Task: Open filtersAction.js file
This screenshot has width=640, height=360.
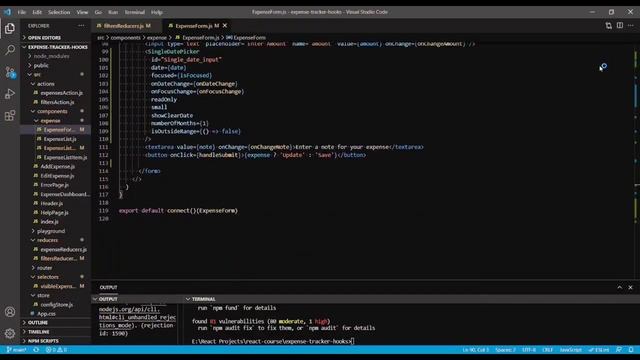Action: click(57, 102)
